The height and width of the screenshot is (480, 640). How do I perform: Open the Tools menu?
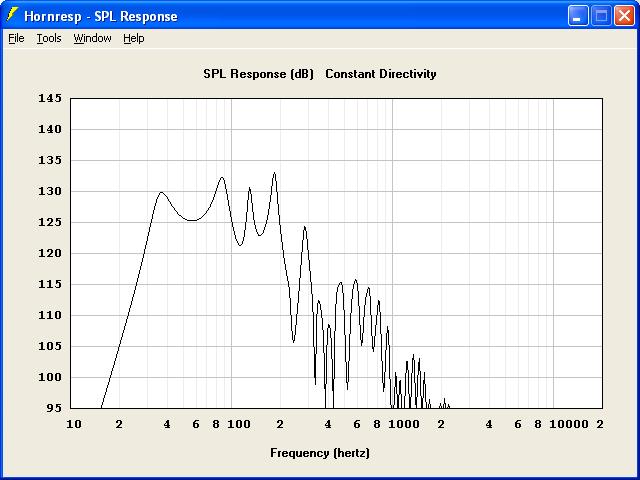(x=49, y=38)
